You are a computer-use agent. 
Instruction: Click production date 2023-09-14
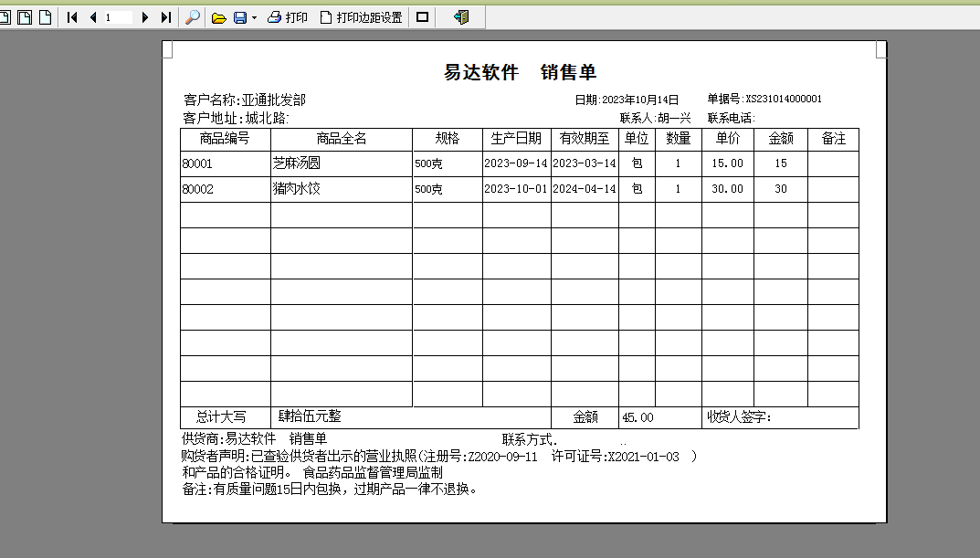pyautogui.click(x=516, y=163)
